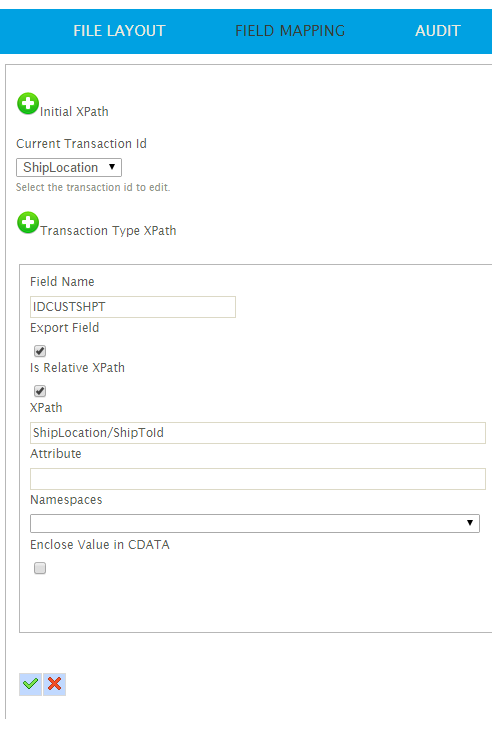The height and width of the screenshot is (729, 493).
Task: Cancel editing with the red X icon
Action: click(54, 684)
